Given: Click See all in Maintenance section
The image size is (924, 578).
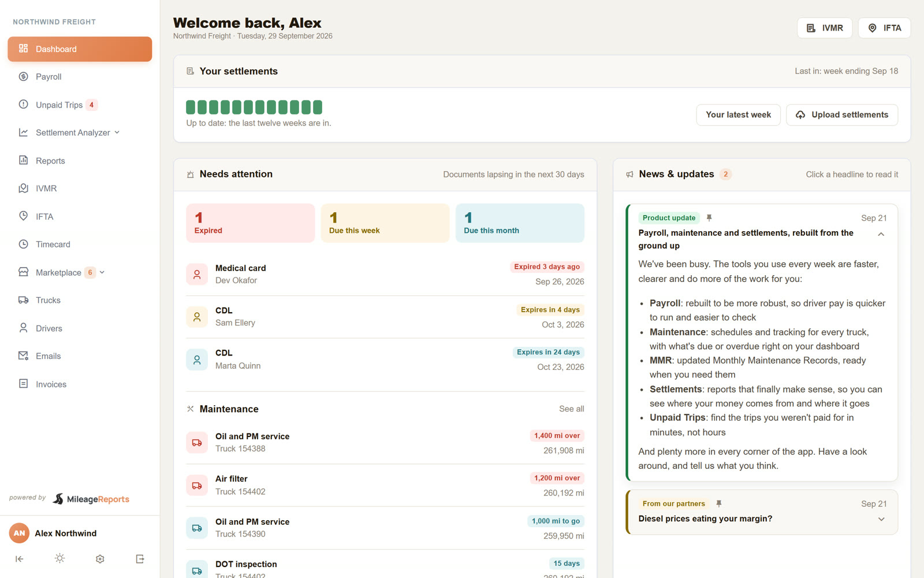Looking at the screenshot, I should tap(571, 409).
